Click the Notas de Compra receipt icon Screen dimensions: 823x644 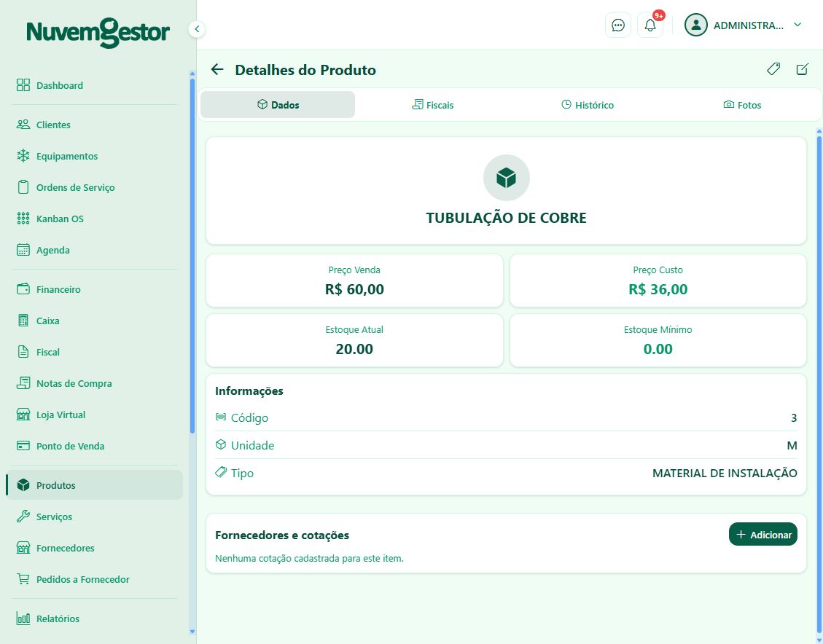tap(23, 383)
